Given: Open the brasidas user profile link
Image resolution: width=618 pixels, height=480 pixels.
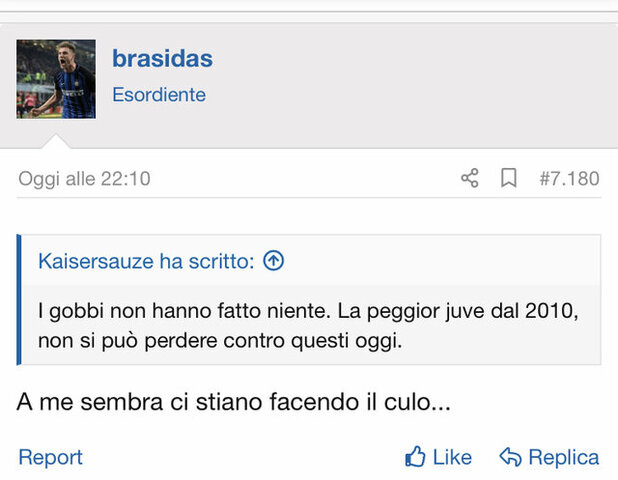Looking at the screenshot, I should (x=162, y=58).
